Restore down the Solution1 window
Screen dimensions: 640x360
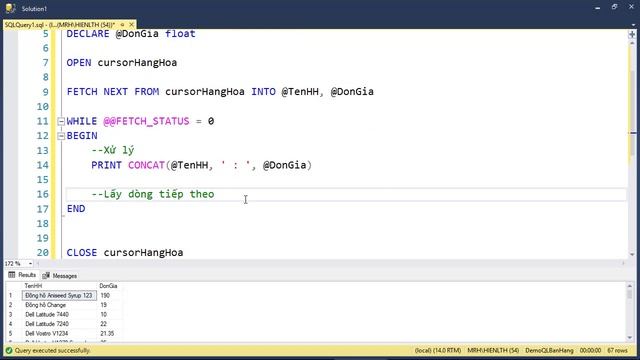(x=614, y=7)
